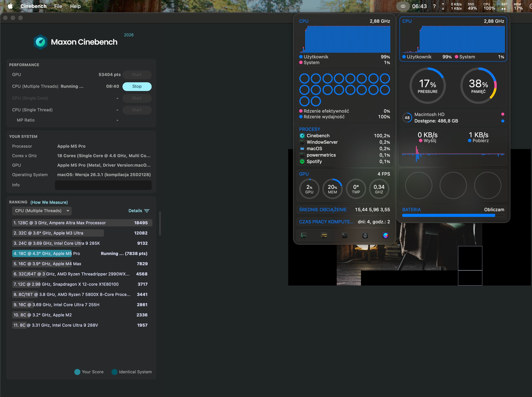
Task: Open the System Information shortcut icon
Action: point(365,235)
